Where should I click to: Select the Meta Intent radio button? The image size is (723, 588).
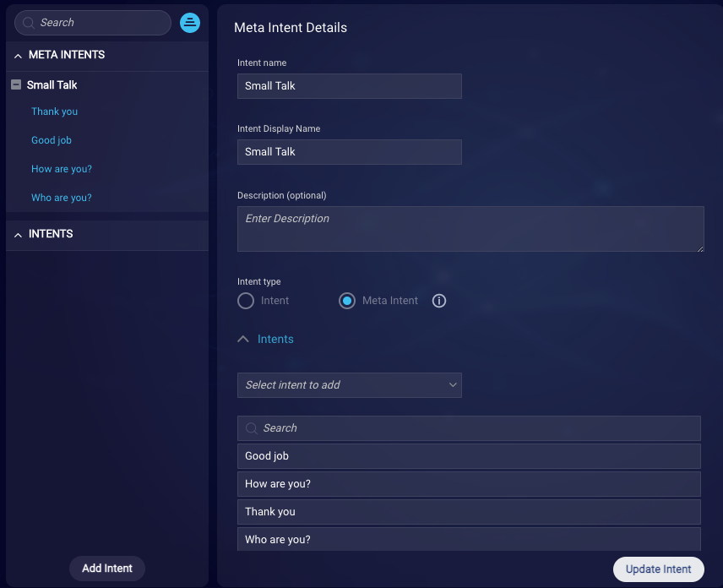click(347, 301)
